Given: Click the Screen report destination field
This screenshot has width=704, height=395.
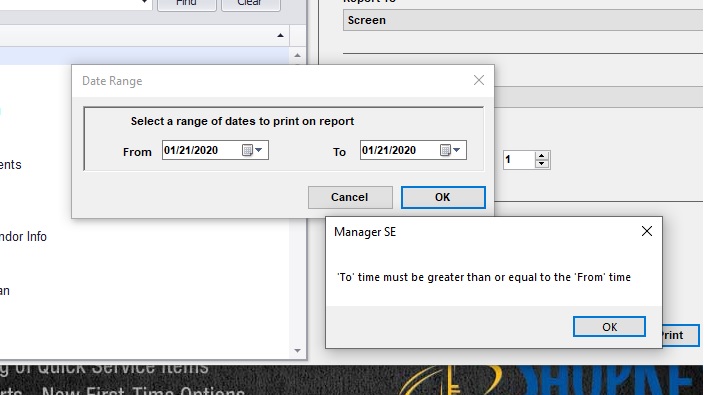Looking at the screenshot, I should click(523, 21).
